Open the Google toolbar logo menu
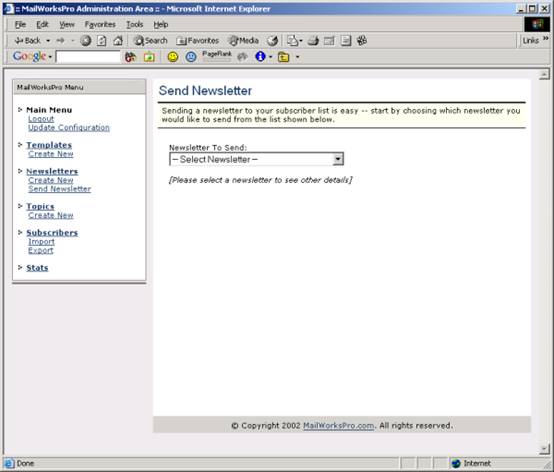Viewport: 554px width, 472px height. tap(33, 56)
